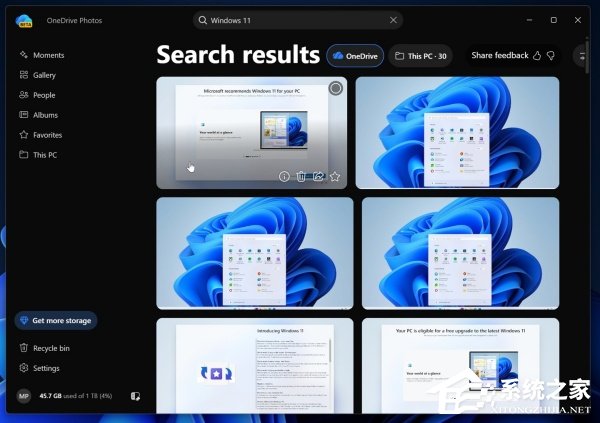Click the diamond icon in Get more storage
Image resolution: width=600 pixels, height=423 pixels.
click(24, 320)
